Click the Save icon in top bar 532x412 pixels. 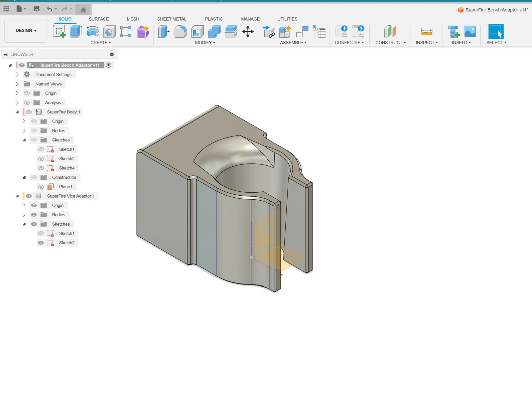click(37, 9)
